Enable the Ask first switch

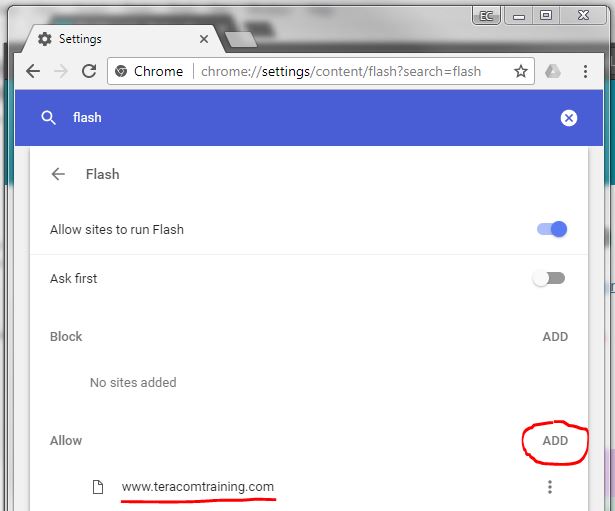[549, 278]
